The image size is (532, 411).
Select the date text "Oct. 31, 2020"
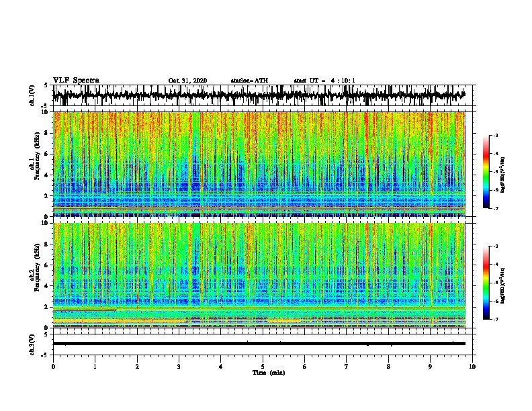(187, 81)
